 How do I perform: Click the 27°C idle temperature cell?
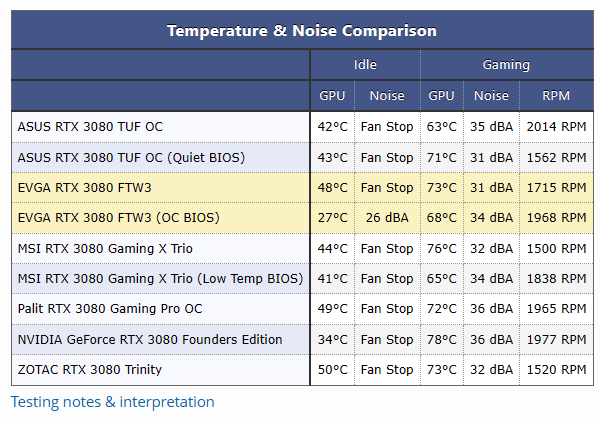(x=332, y=218)
